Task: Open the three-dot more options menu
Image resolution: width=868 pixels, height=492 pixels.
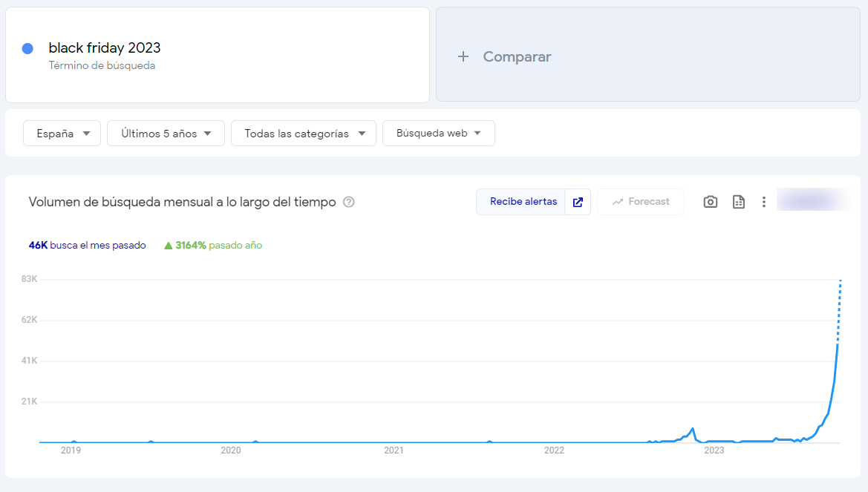Action: click(763, 202)
